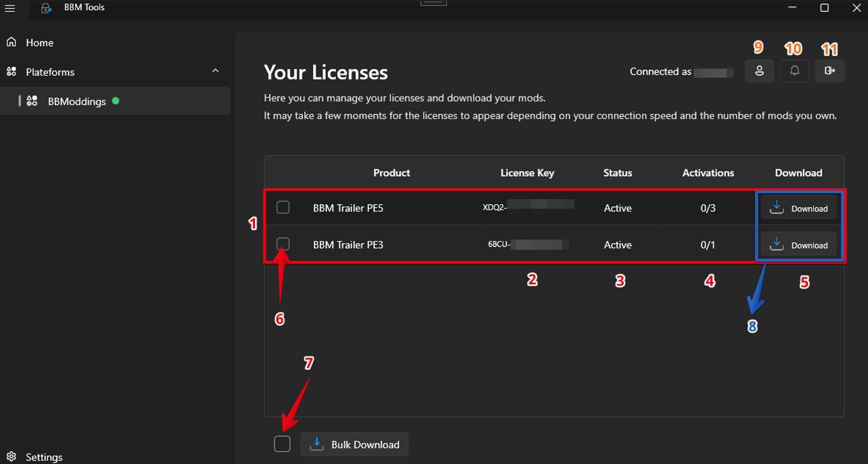This screenshot has width=868, height=464.
Task: Download the BBM Trailer PE3 mod
Action: (x=798, y=245)
